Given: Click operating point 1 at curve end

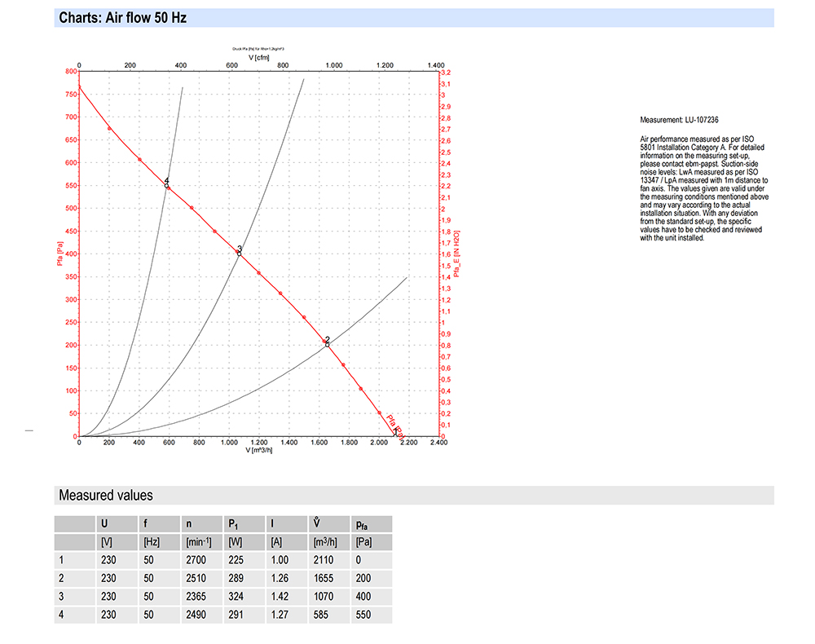Looking at the screenshot, I should point(396,433).
